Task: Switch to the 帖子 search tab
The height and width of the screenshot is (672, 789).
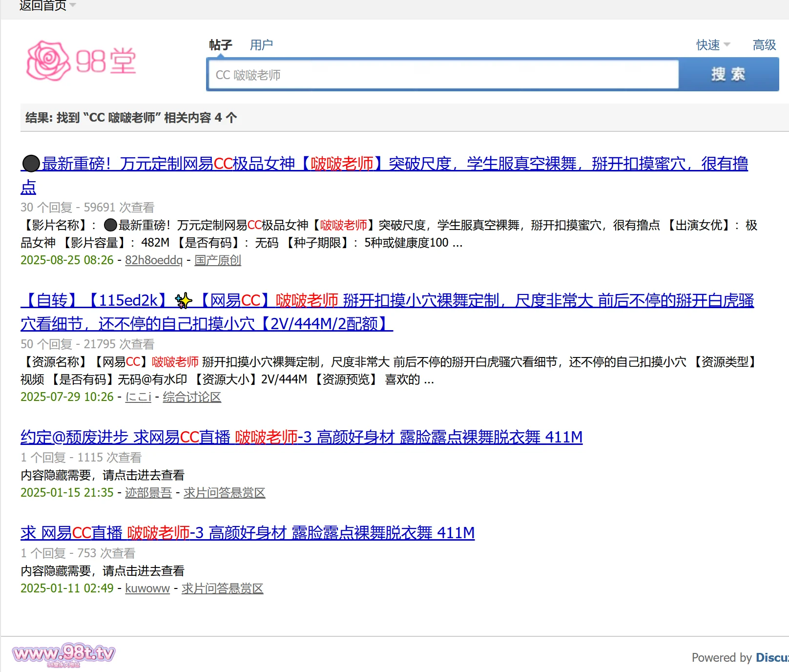Action: tap(220, 45)
